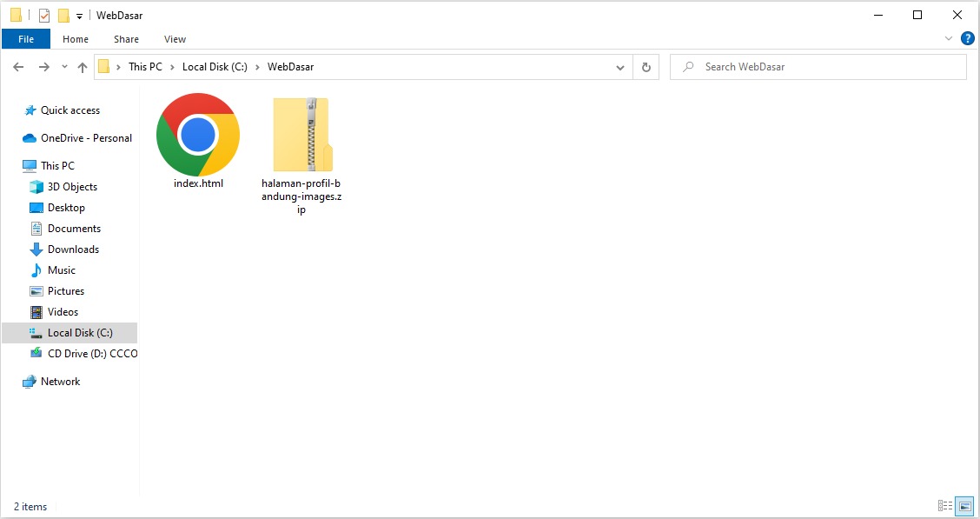The height and width of the screenshot is (519, 980).
Task: Navigate back using the back arrow
Action: (18, 67)
